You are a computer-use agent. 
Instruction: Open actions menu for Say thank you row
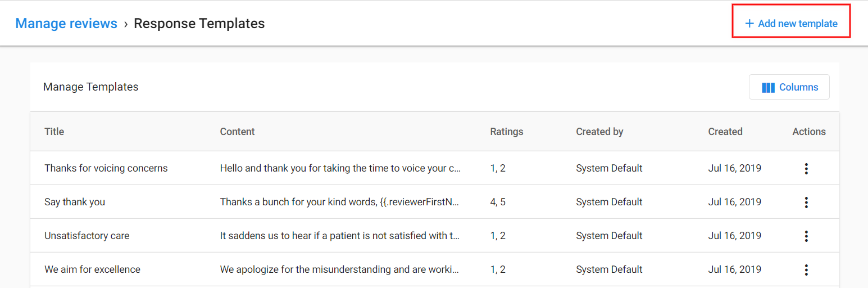tap(806, 202)
